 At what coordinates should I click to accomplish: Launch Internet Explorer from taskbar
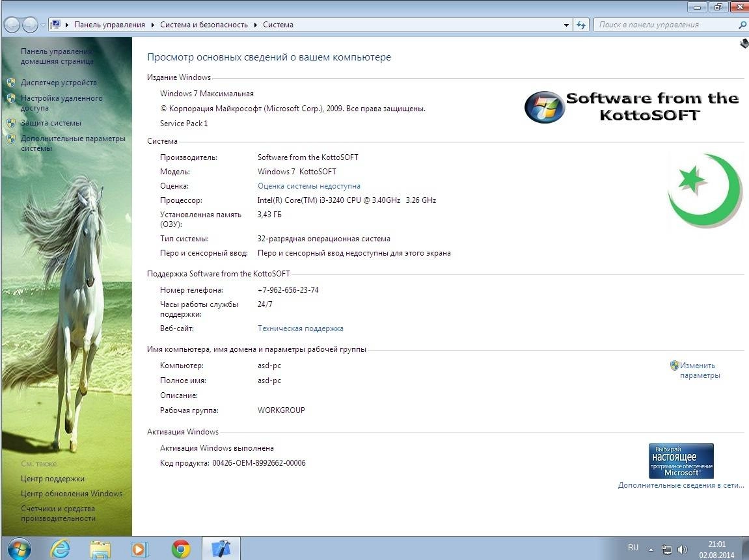pos(60,549)
